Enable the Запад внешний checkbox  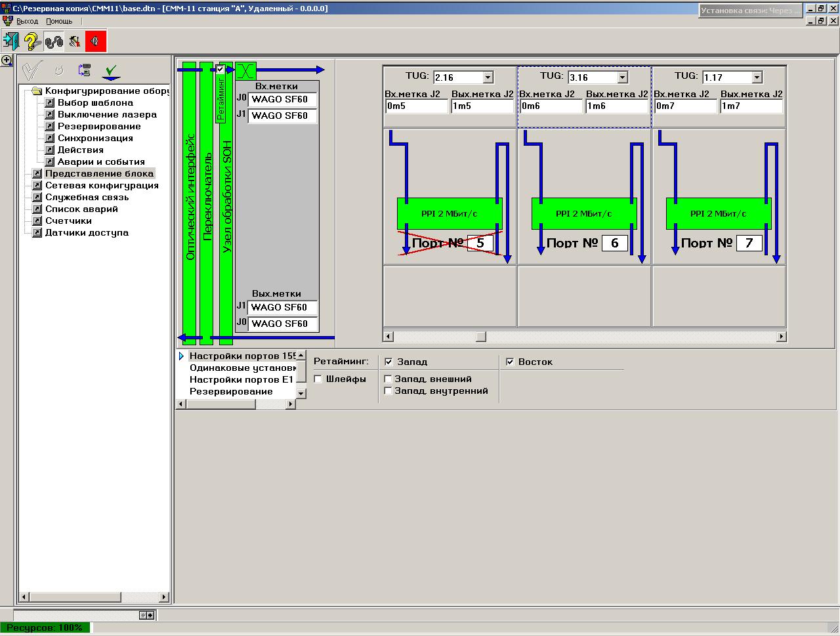tap(388, 379)
